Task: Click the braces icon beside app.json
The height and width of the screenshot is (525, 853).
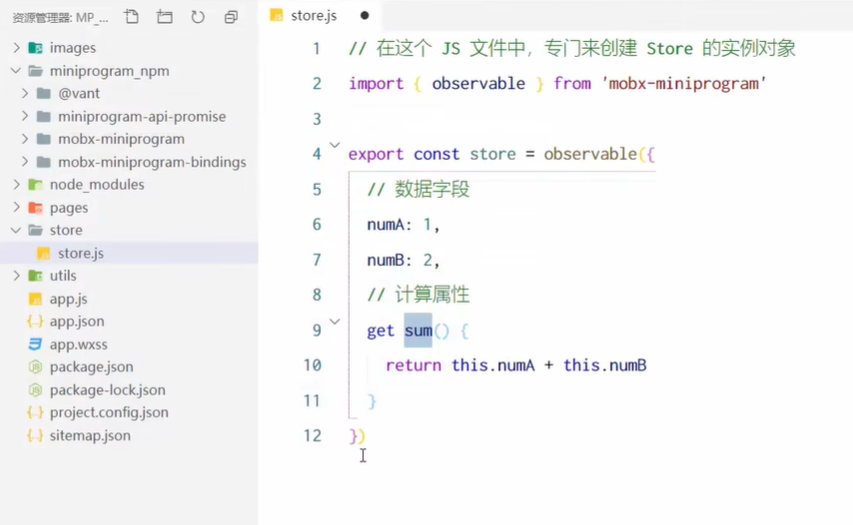Action: click(35, 322)
